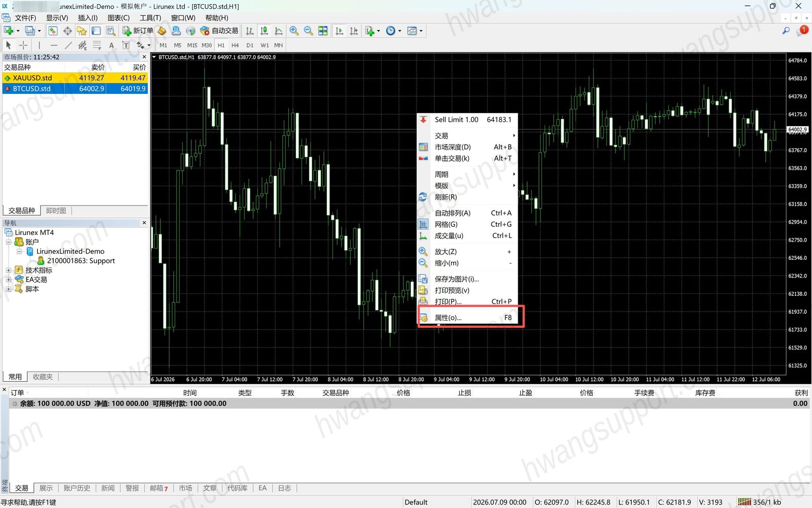Open the 图表(C) menu
This screenshot has width=812, height=508.
tap(119, 18)
